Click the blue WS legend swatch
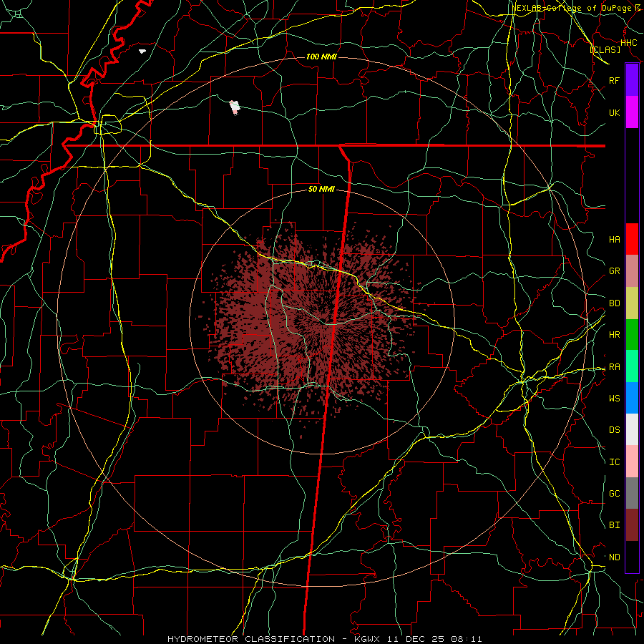Screen dimensions: 644x644 pos(632,398)
